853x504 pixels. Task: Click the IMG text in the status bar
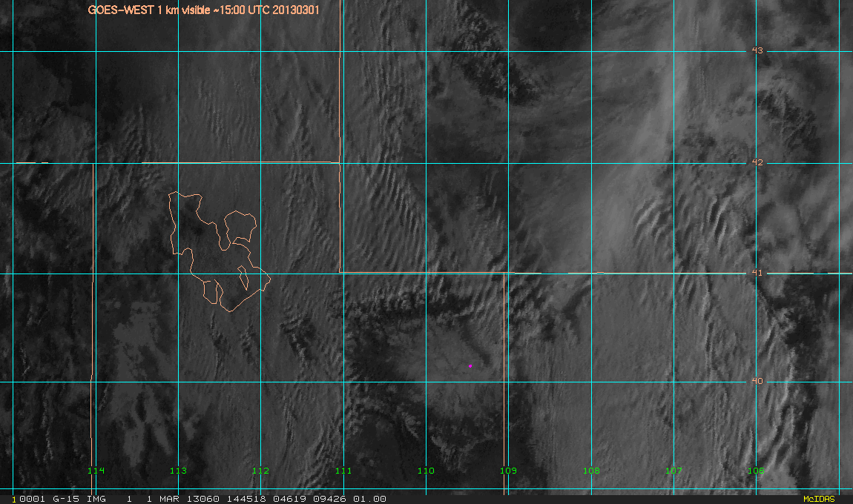(96, 499)
